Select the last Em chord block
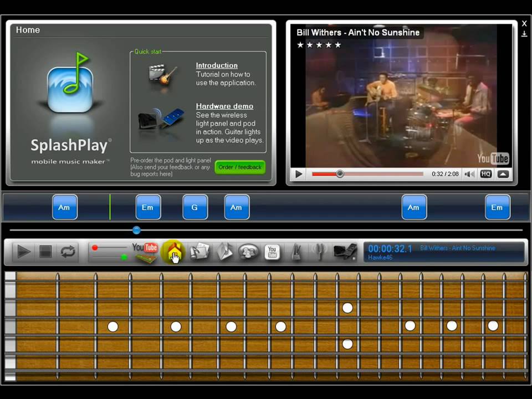Image resolution: width=532 pixels, height=399 pixels. tap(498, 207)
